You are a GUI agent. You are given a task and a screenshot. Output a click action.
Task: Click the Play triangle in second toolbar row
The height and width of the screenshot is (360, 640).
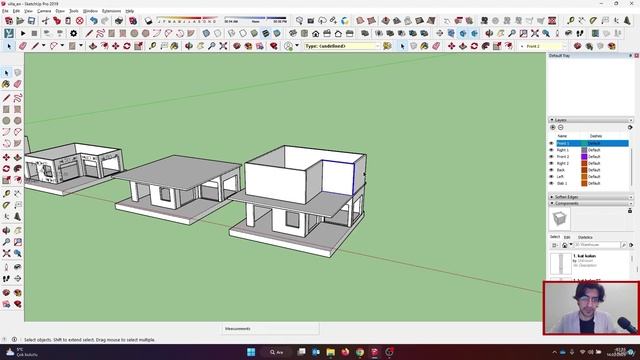(23, 33)
